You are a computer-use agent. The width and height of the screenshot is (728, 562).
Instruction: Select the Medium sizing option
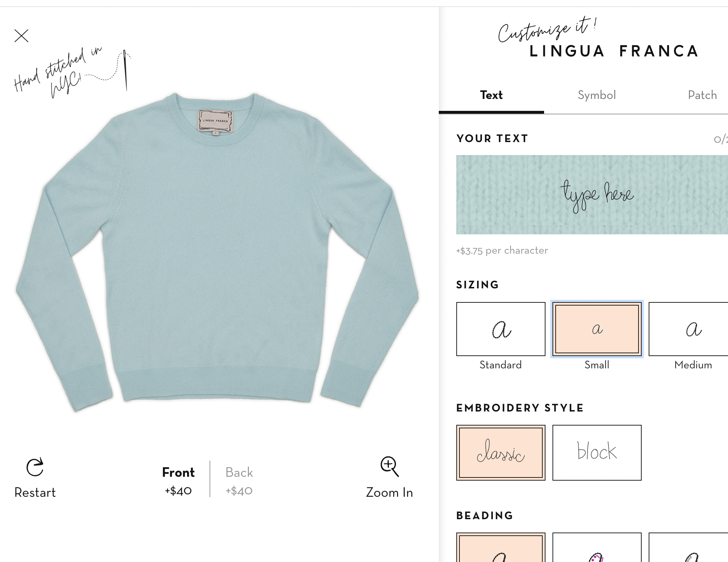pos(688,329)
